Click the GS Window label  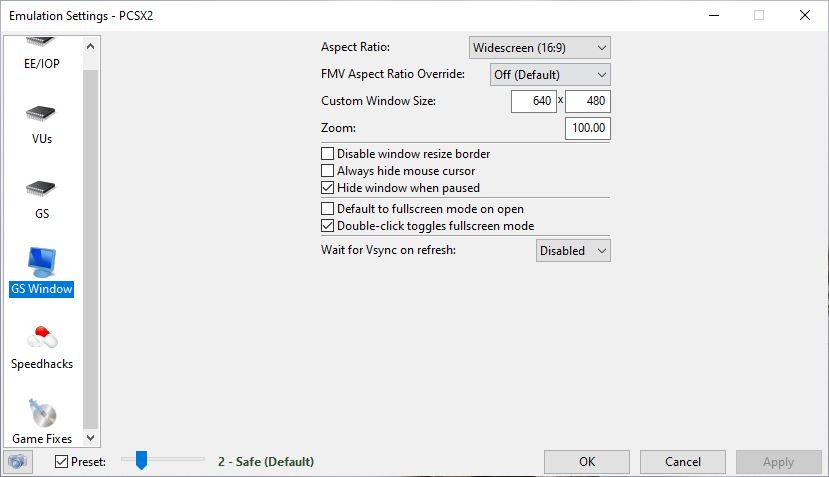click(x=42, y=289)
